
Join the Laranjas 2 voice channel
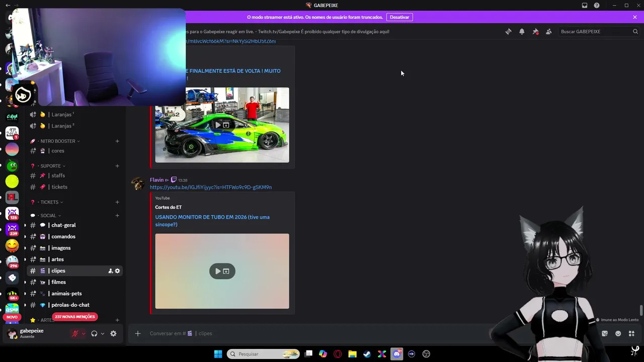74,126
